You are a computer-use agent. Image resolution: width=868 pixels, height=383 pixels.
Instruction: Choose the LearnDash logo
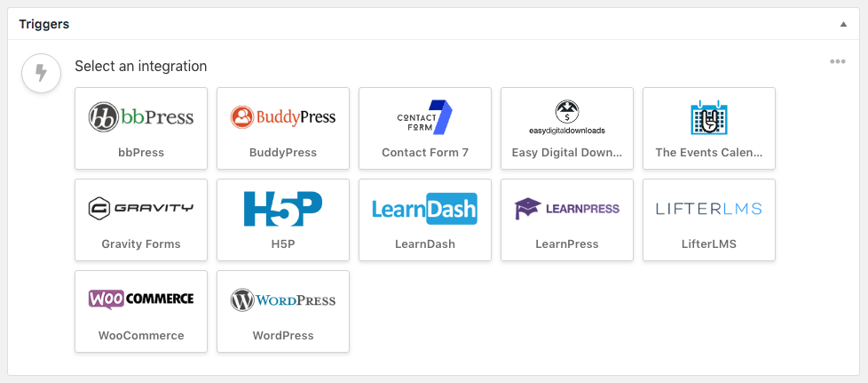(x=424, y=209)
